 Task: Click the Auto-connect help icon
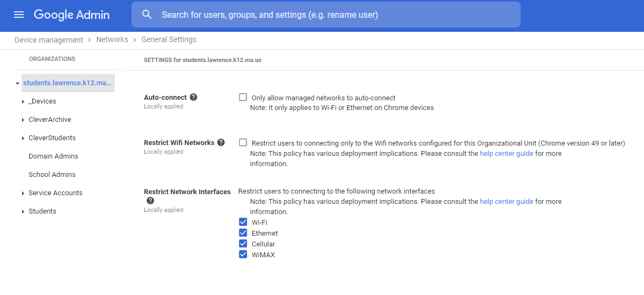pos(193,98)
